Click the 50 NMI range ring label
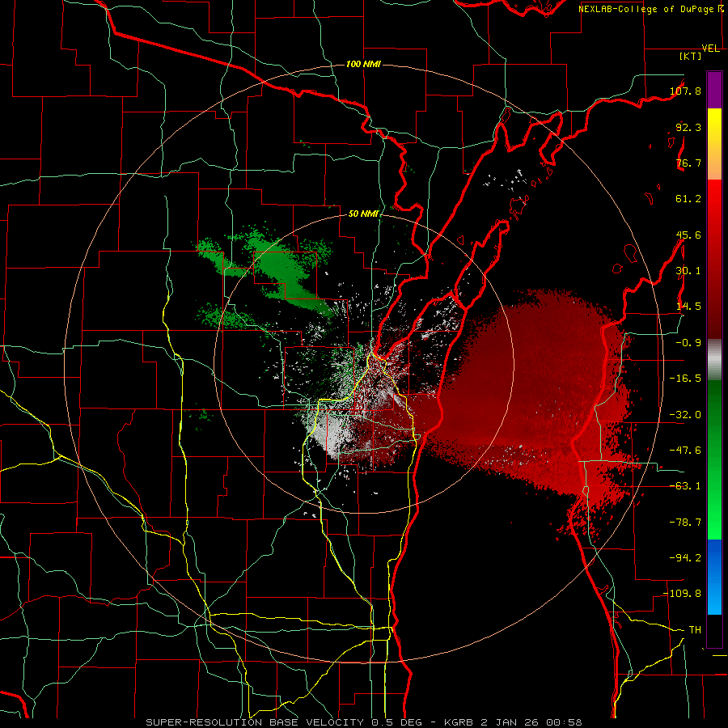Image resolution: width=728 pixels, height=728 pixels. point(363,214)
